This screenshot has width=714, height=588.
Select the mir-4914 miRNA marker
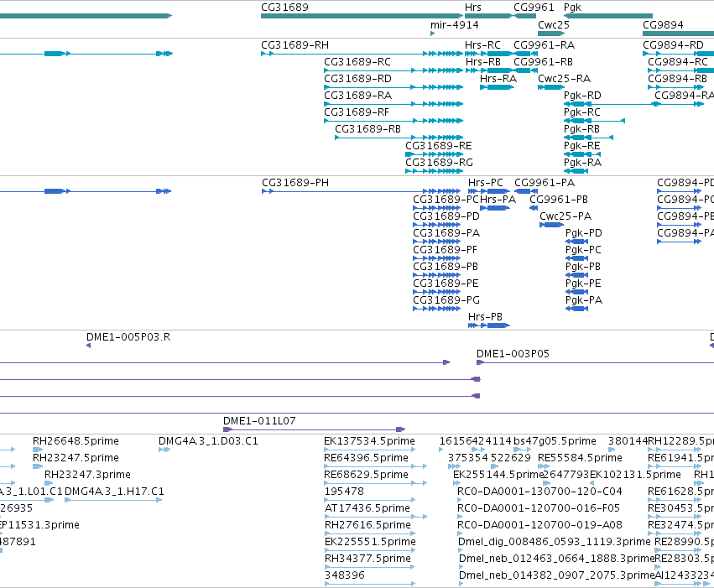point(433,34)
